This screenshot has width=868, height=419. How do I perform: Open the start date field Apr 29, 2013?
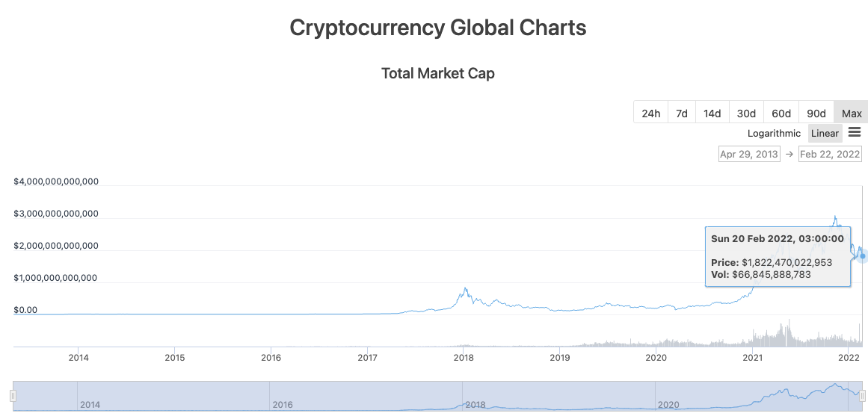[748, 155]
